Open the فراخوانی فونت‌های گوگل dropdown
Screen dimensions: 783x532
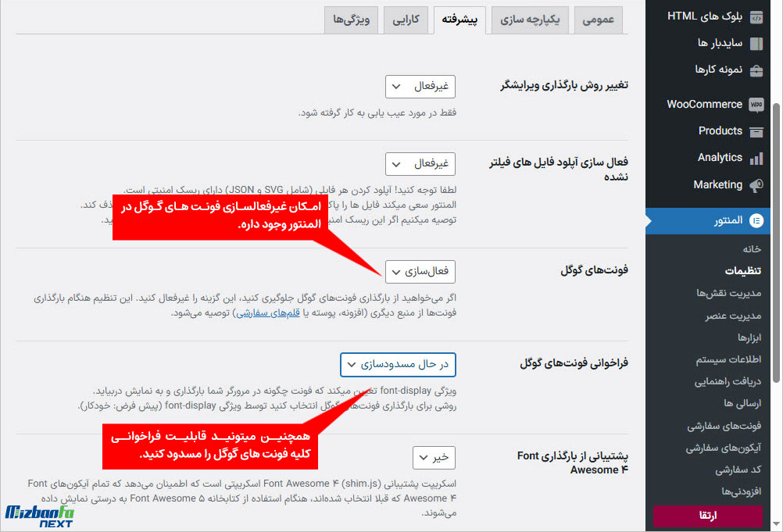pos(398,365)
